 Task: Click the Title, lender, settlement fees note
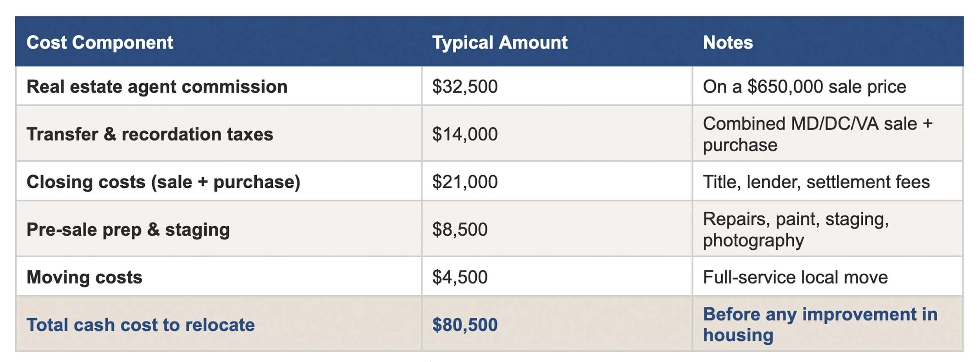[x=816, y=182]
